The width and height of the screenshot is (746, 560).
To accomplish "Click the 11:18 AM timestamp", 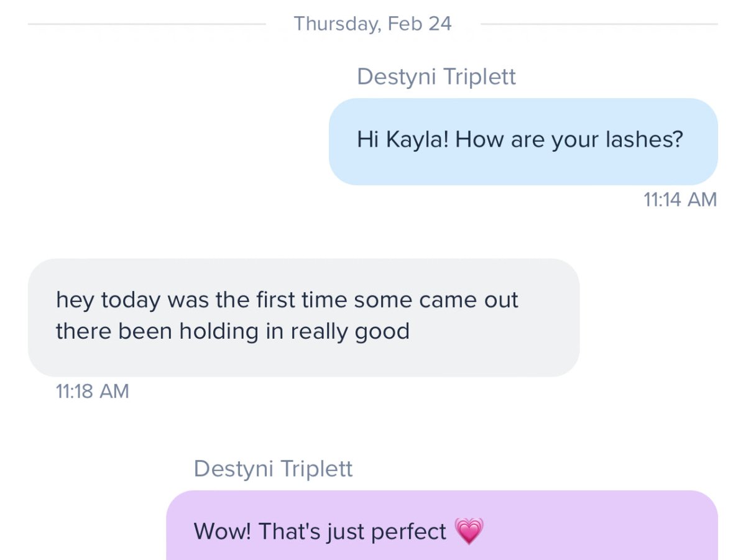I will 93,392.
